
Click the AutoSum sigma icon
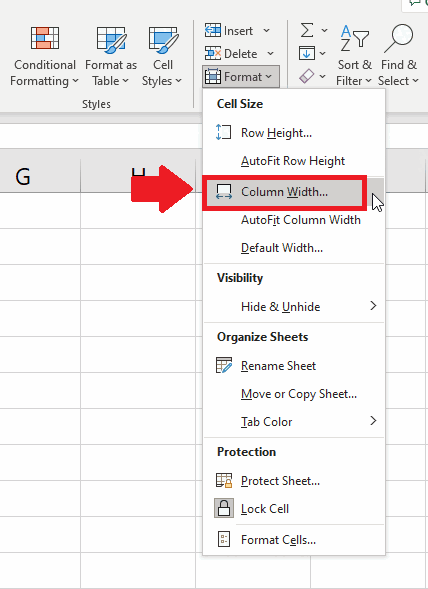coord(307,30)
